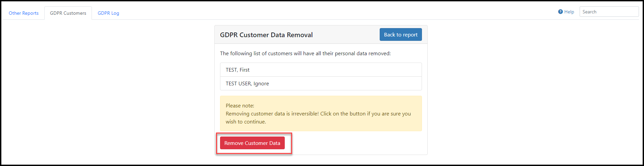This screenshot has height=166, width=644.
Task: Select the TEST, First customer row
Action: (321, 70)
